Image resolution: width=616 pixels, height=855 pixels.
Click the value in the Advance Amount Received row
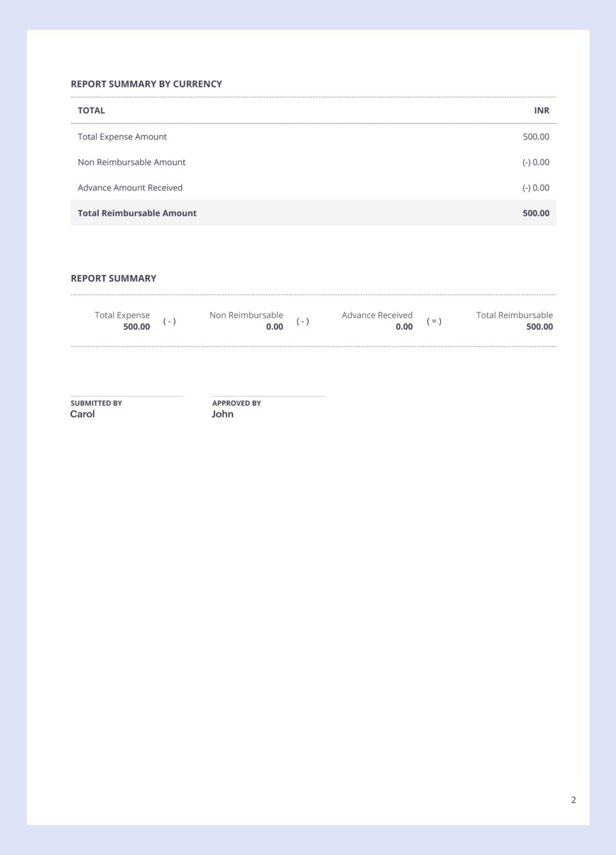pos(536,188)
